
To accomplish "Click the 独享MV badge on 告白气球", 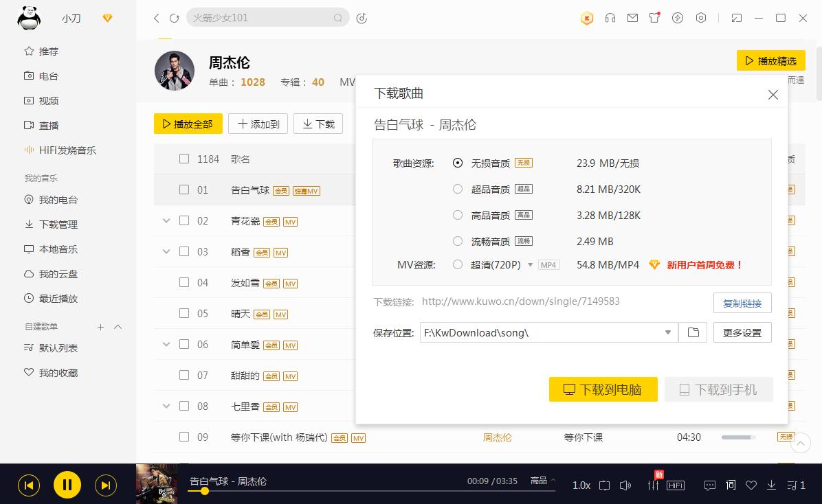I will click(x=306, y=191).
